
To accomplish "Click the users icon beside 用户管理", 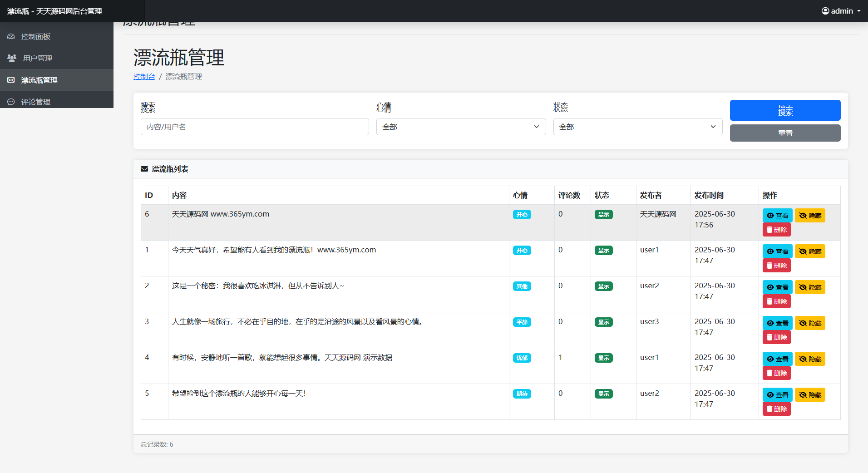I will [12, 58].
